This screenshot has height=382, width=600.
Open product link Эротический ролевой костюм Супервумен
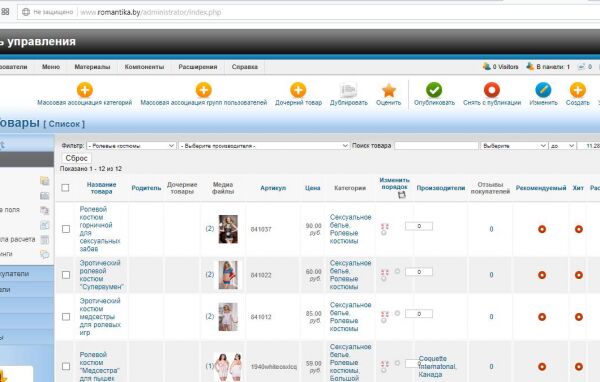101,275
